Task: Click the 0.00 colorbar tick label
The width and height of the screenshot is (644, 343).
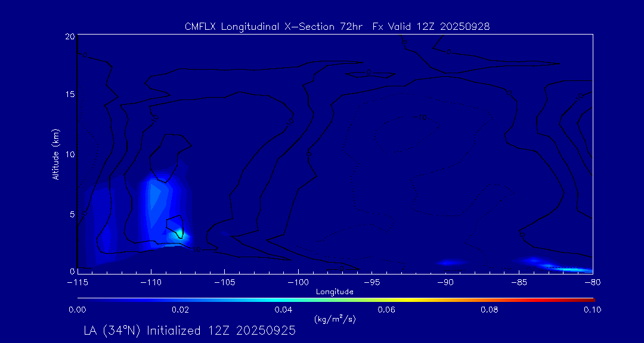Action: coord(78,310)
